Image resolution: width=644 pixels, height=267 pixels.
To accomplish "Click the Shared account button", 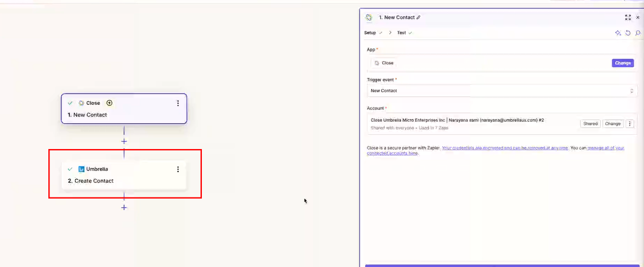I will [590, 124].
